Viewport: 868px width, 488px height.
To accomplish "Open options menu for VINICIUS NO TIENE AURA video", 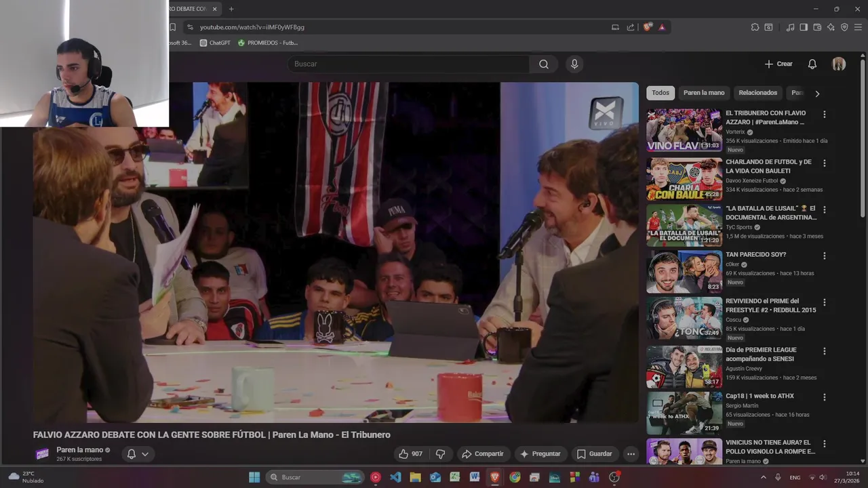I will [x=825, y=444].
